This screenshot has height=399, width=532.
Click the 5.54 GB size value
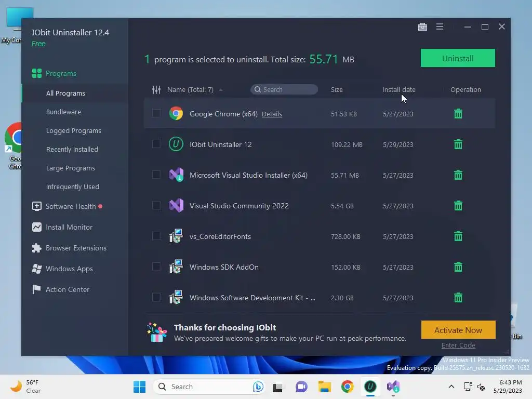click(x=342, y=206)
